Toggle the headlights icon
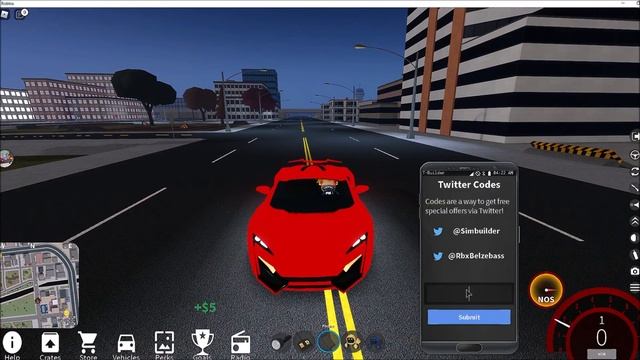This screenshot has width=640, height=360. (x=635, y=238)
